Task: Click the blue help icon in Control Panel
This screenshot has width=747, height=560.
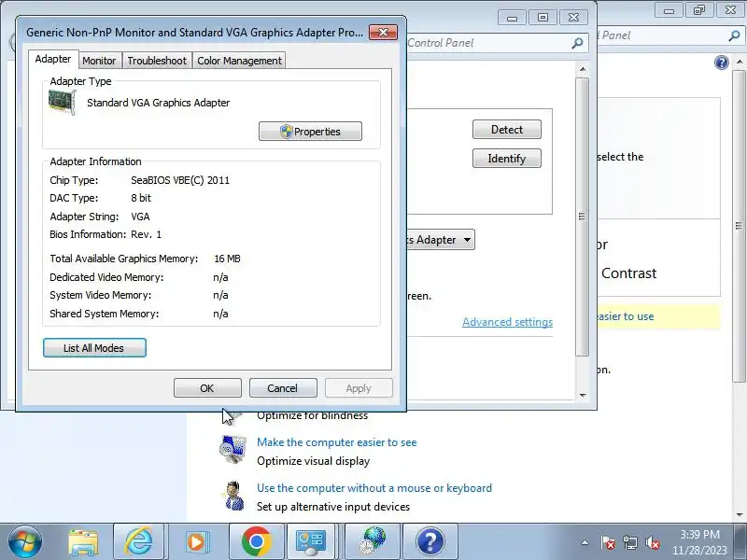Action: [721, 63]
